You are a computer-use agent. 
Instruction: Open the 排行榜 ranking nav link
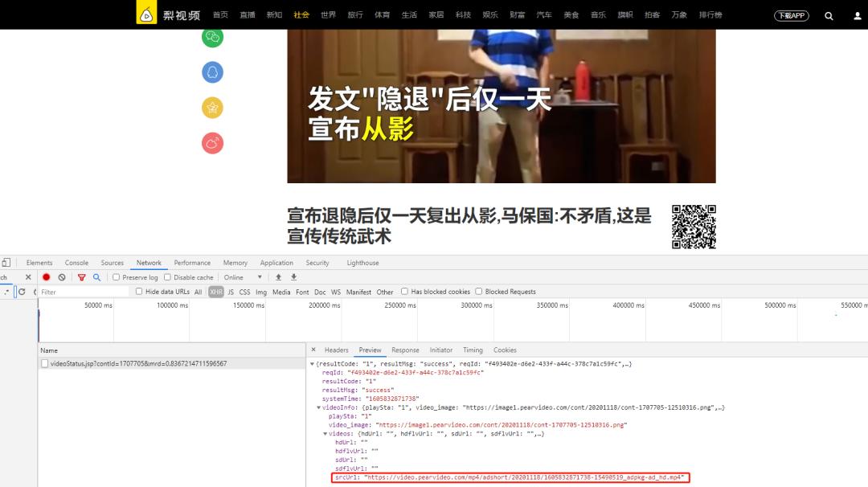(x=710, y=15)
